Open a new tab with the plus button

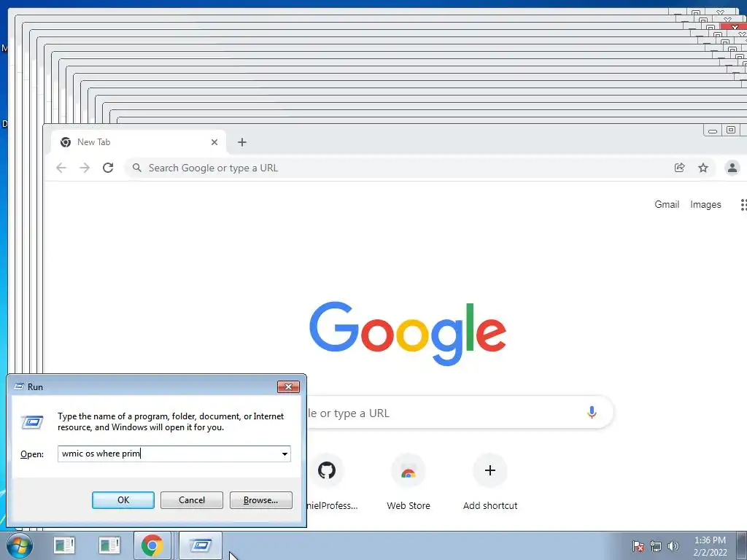(x=242, y=142)
